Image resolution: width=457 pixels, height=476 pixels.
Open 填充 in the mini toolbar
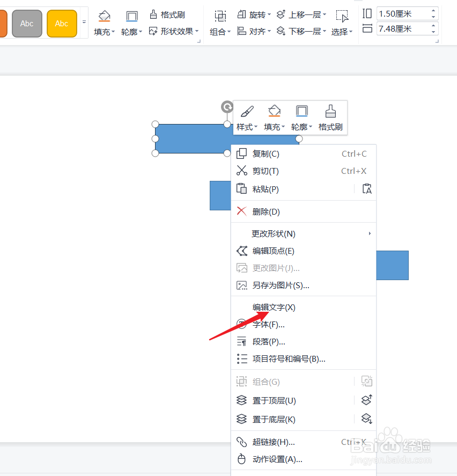tap(274, 118)
